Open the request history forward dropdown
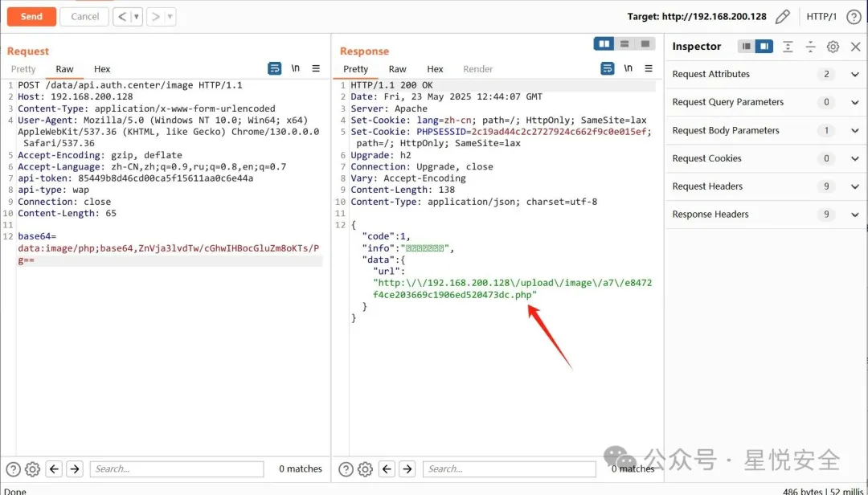This screenshot has height=495, width=868. click(x=170, y=17)
